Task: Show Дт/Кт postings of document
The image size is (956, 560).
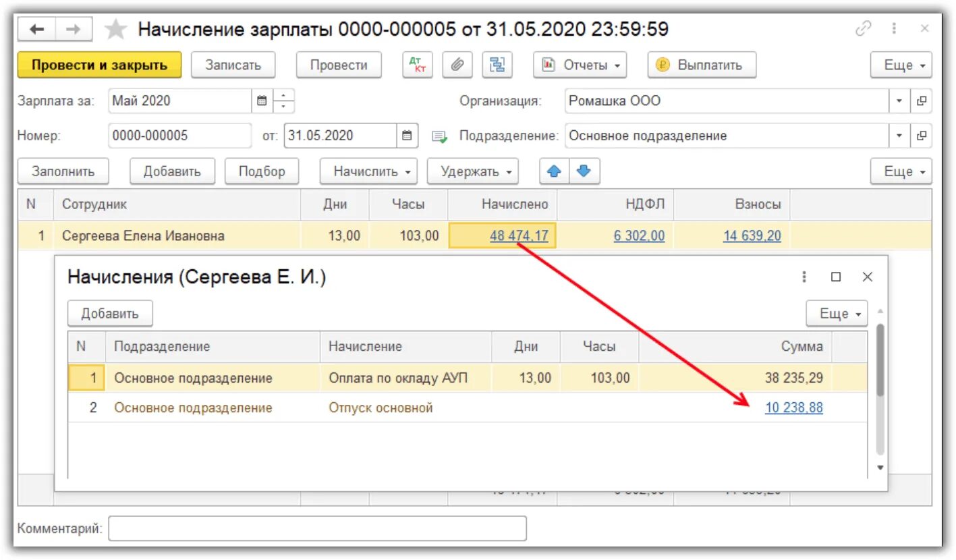Action: 418,65
